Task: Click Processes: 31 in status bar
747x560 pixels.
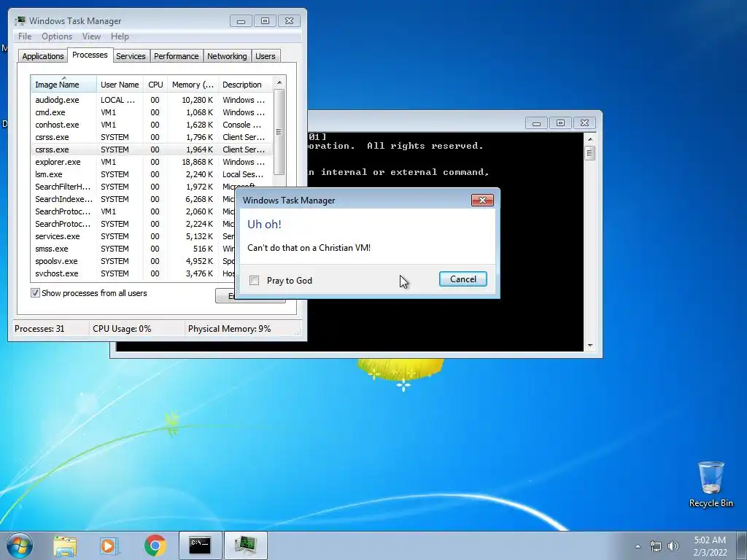Action: click(39, 329)
